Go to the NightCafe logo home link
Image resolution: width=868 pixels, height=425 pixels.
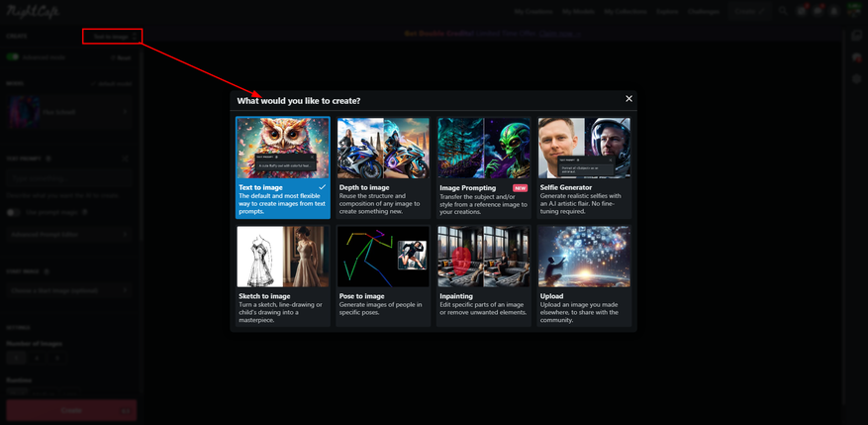pos(34,11)
